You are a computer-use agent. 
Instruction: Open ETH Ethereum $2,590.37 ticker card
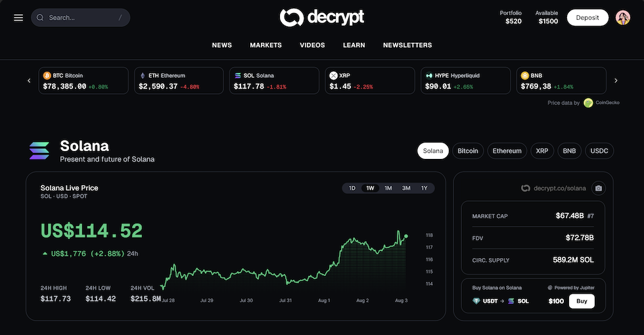click(x=179, y=80)
